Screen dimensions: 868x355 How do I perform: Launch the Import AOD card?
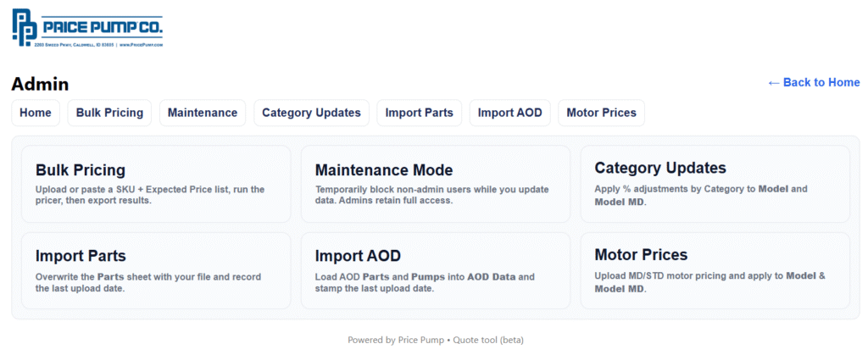coord(435,270)
